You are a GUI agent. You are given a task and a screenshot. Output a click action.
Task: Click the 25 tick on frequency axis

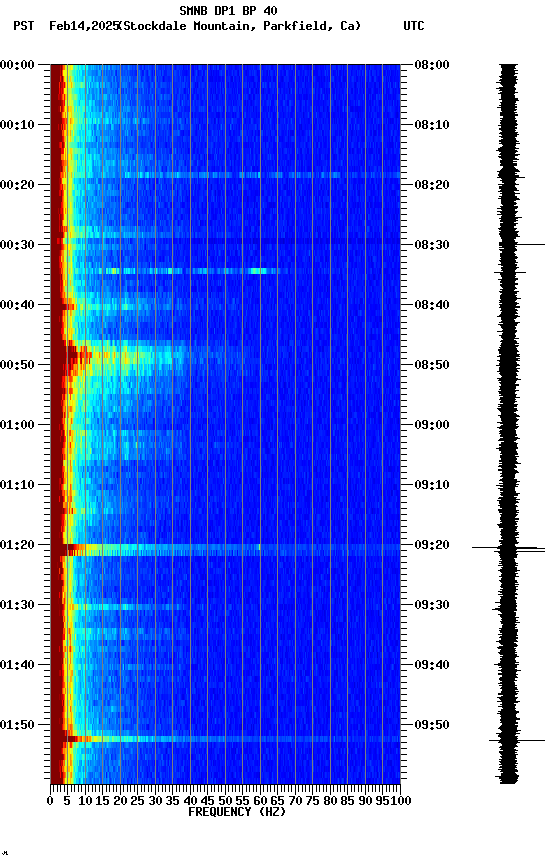click(138, 801)
